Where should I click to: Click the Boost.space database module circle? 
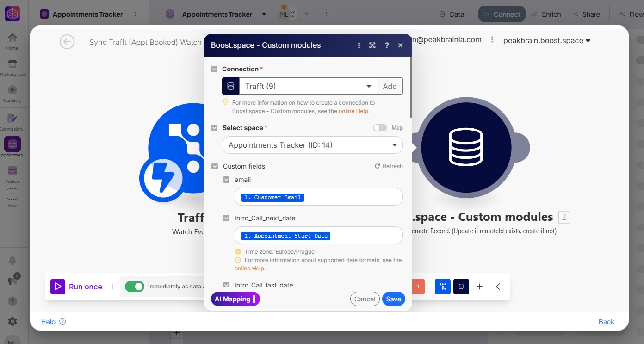[466, 148]
